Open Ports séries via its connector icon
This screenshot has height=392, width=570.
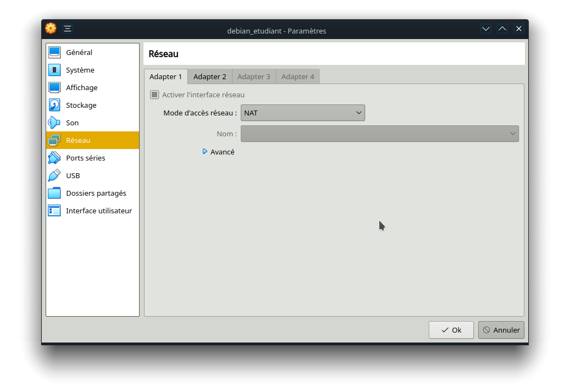click(x=54, y=158)
